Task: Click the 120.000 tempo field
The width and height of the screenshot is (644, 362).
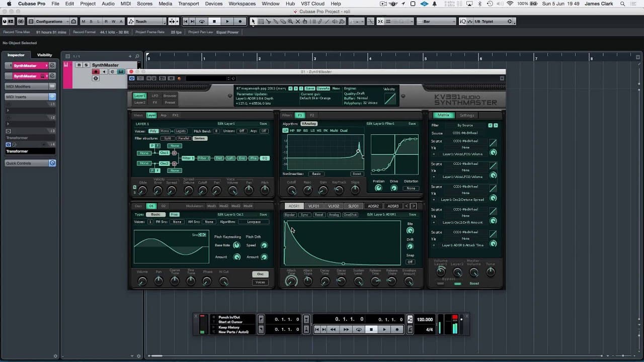Action: (425, 320)
